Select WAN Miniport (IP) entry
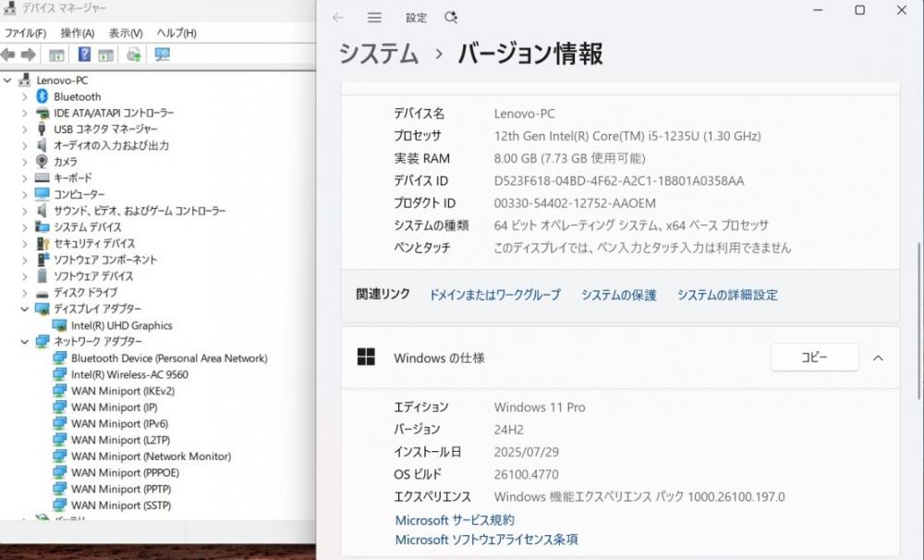924x560 pixels. click(115, 408)
